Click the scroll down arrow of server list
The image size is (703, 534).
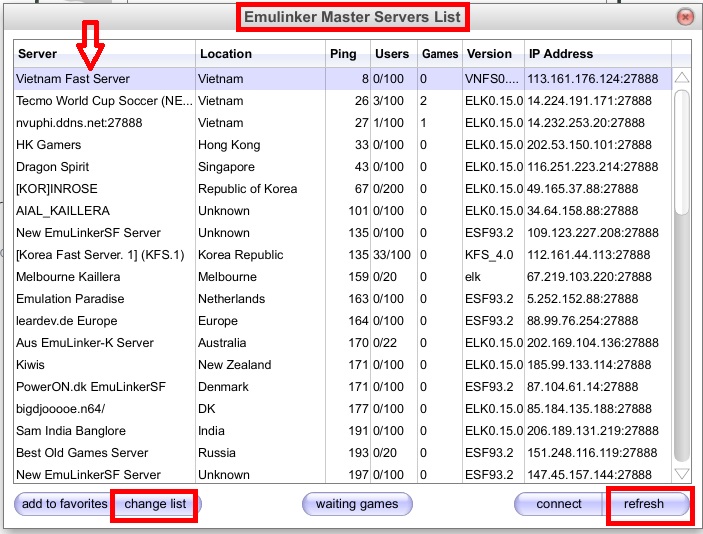pyautogui.click(x=681, y=473)
